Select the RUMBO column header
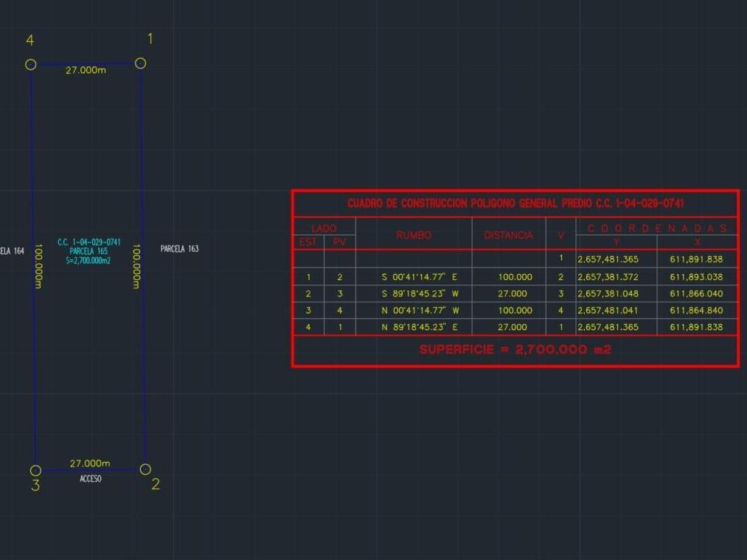This screenshot has height=560, width=747. [413, 235]
